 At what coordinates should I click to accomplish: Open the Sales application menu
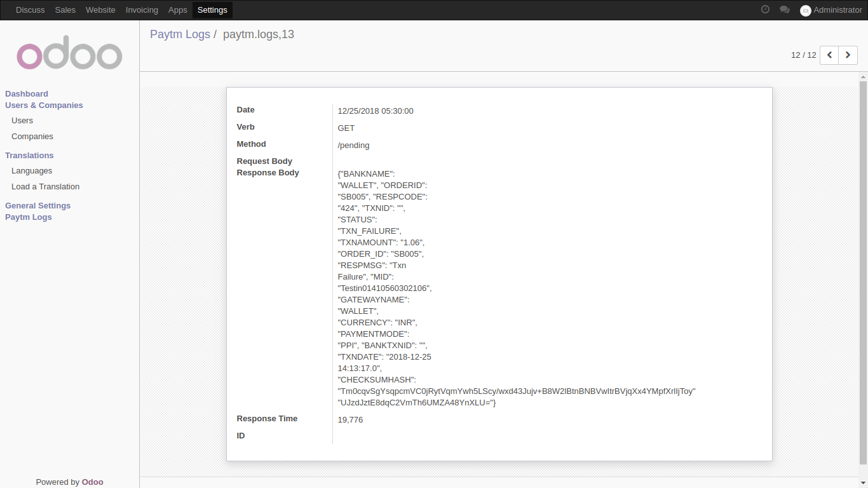tap(65, 10)
